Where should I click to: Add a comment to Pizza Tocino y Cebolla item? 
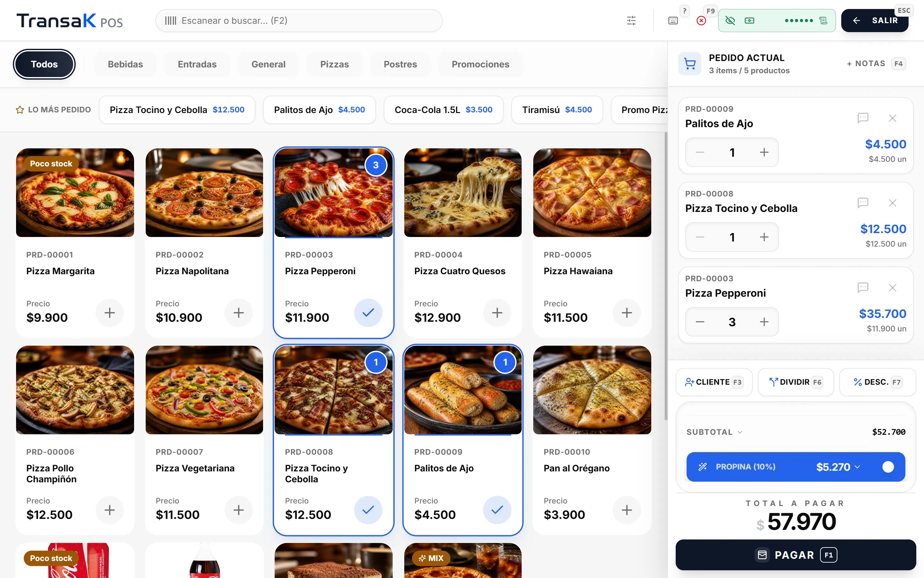click(862, 203)
